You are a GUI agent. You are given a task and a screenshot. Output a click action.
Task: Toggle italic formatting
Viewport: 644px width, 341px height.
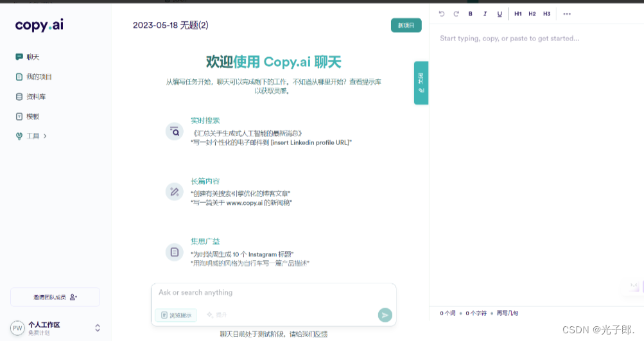tap(485, 14)
